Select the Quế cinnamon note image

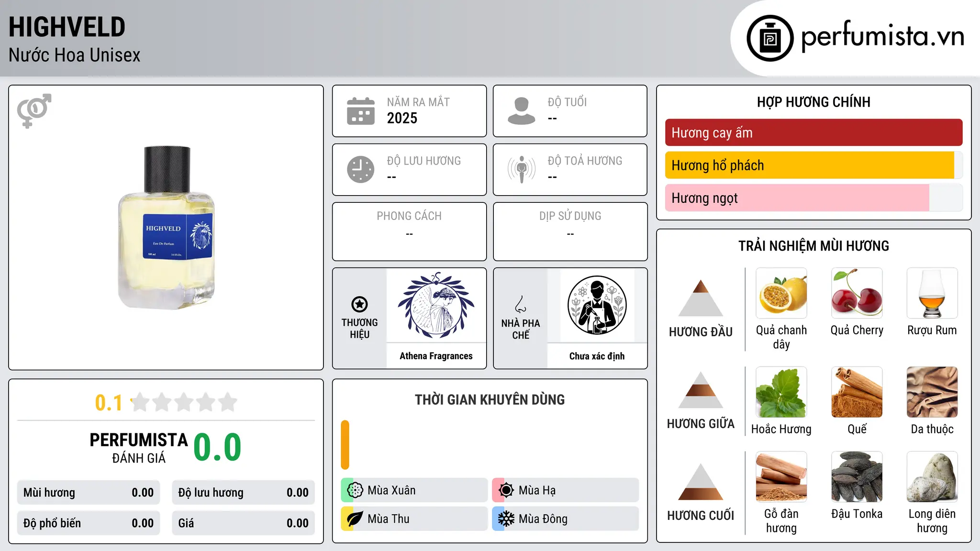click(857, 392)
